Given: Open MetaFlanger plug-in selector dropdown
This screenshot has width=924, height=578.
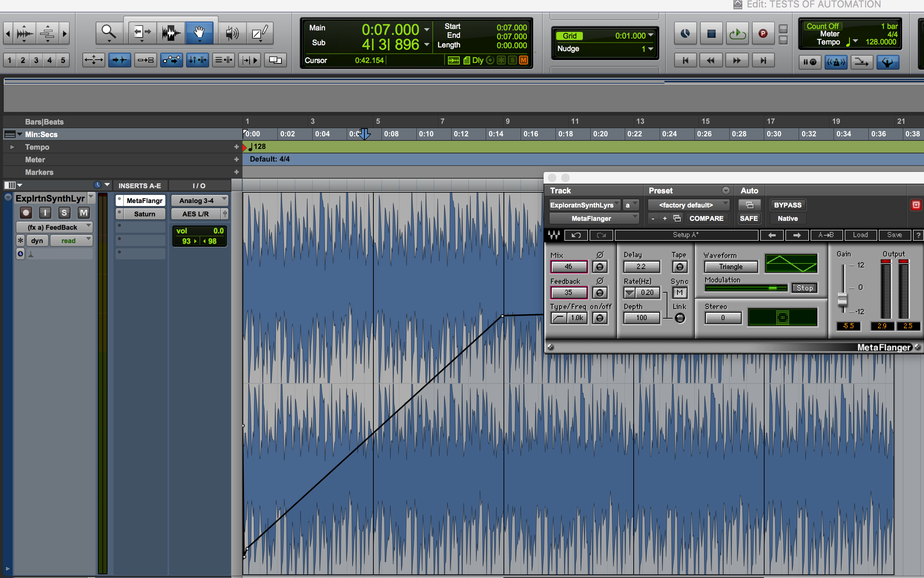Looking at the screenshot, I should (x=594, y=218).
